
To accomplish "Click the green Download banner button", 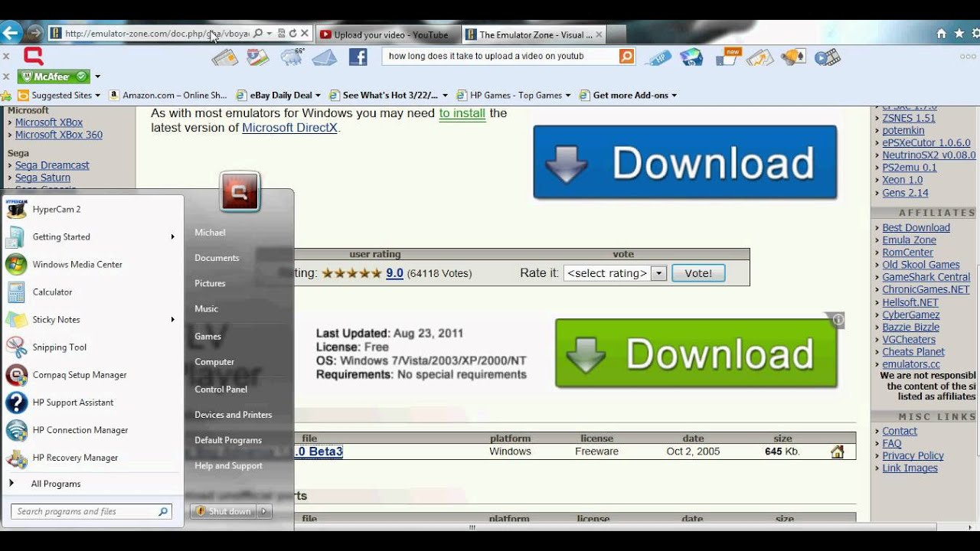I will coord(696,354).
